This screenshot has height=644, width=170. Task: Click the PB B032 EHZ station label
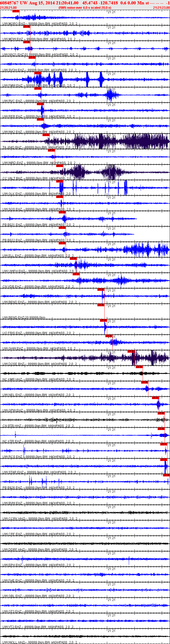point(39,240)
